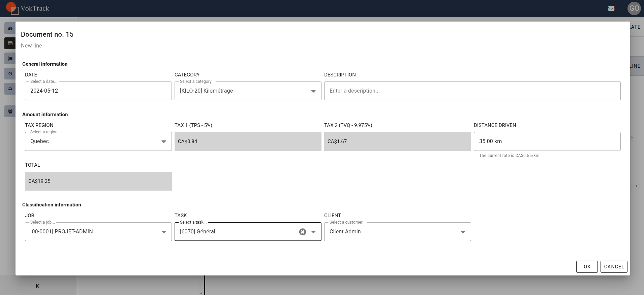
Task: Open the credit card expenses sidebar icon
Action: [x=10, y=43]
